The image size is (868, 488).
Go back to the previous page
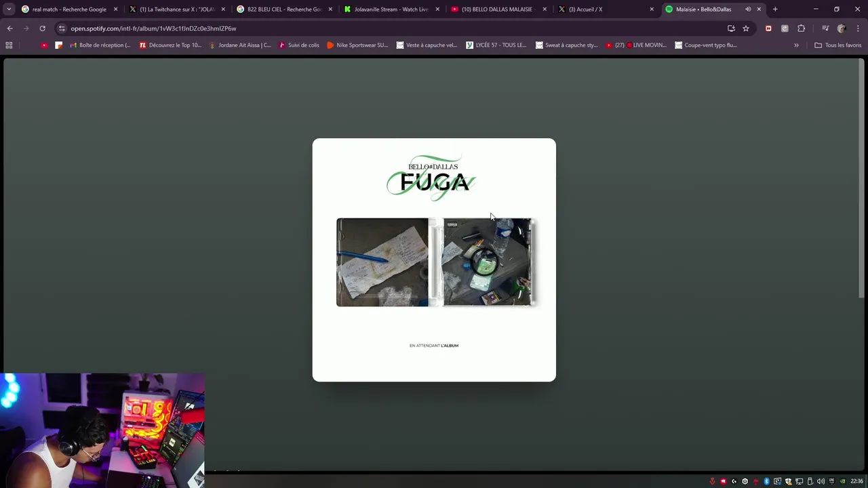point(9,28)
